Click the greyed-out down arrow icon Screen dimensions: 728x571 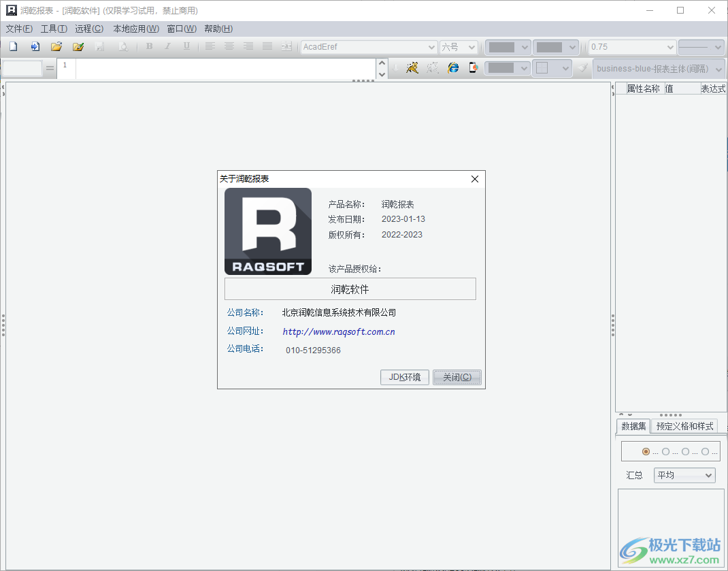[395, 68]
